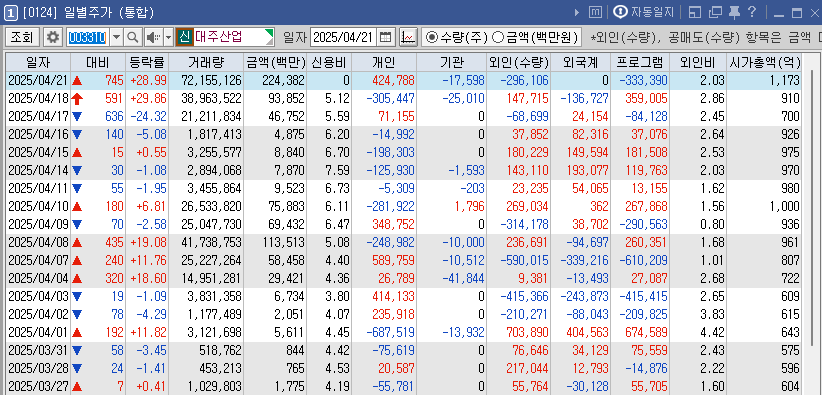Click the 조회 (search) button

pos(22,37)
